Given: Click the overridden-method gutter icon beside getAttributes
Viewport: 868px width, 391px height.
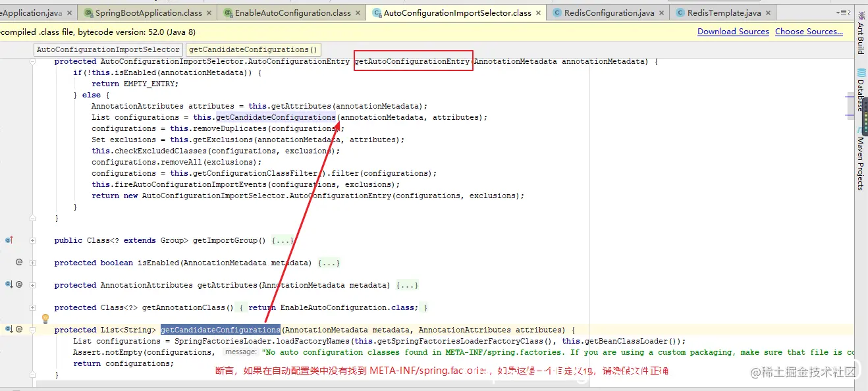Looking at the screenshot, I should pyautogui.click(x=9, y=284).
